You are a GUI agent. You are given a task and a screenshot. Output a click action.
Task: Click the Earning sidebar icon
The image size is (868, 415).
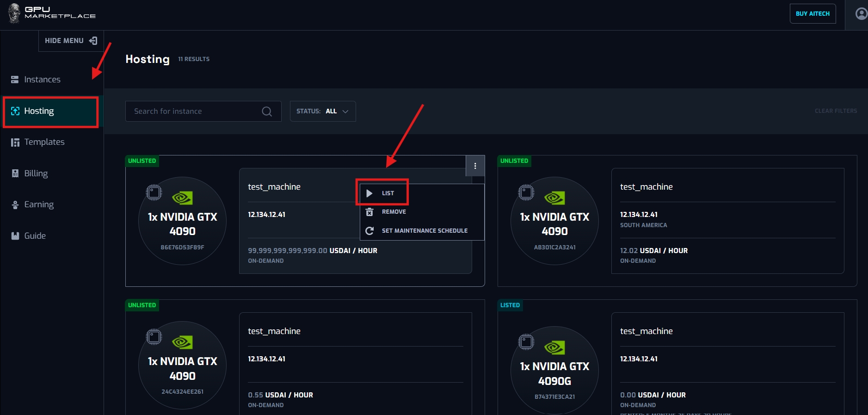15,204
